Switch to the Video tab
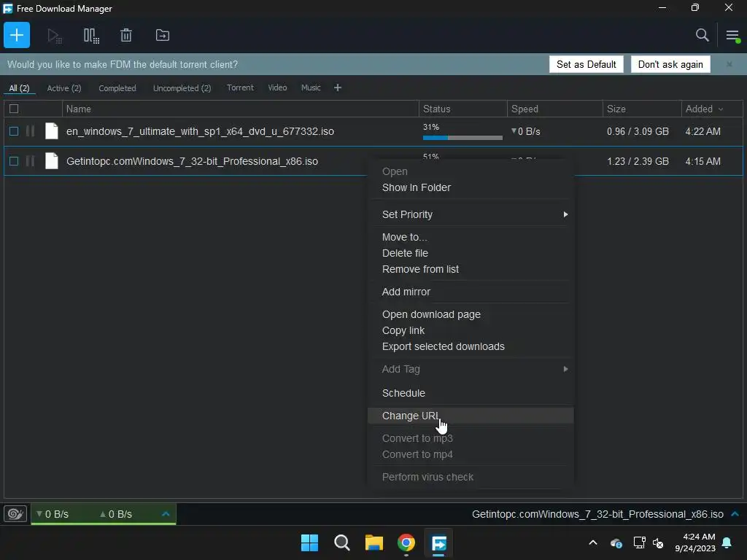 277,87
